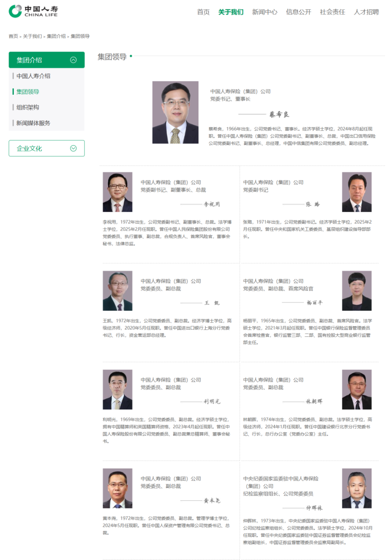Image resolution: width=392 pixels, height=560 pixels.
Task: Click the biography starting 杨丽平，1965年出生
Action: pyautogui.click(x=307, y=332)
